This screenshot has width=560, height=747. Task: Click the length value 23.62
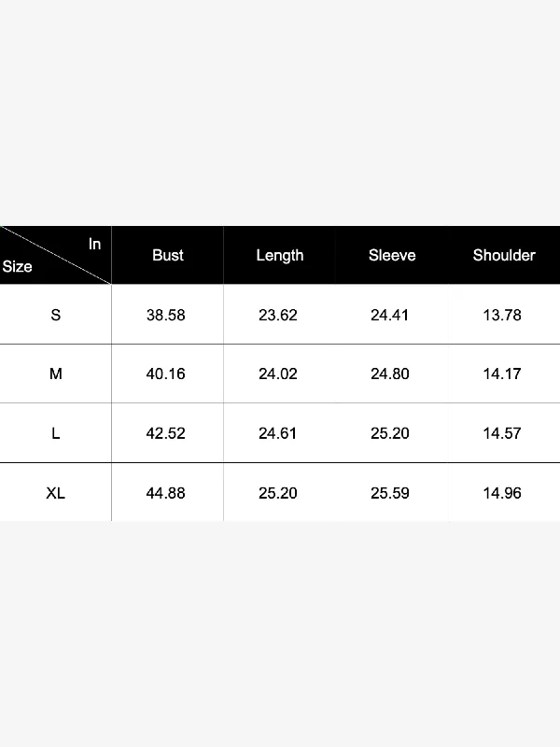[277, 315]
